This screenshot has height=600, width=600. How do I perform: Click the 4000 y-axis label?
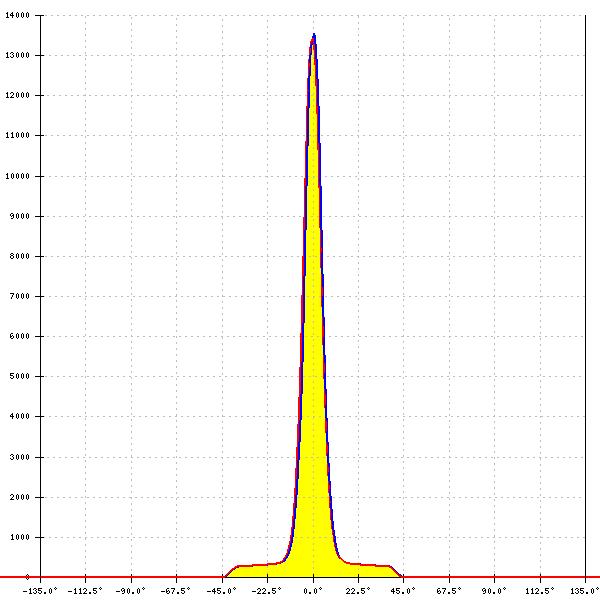[19, 416]
